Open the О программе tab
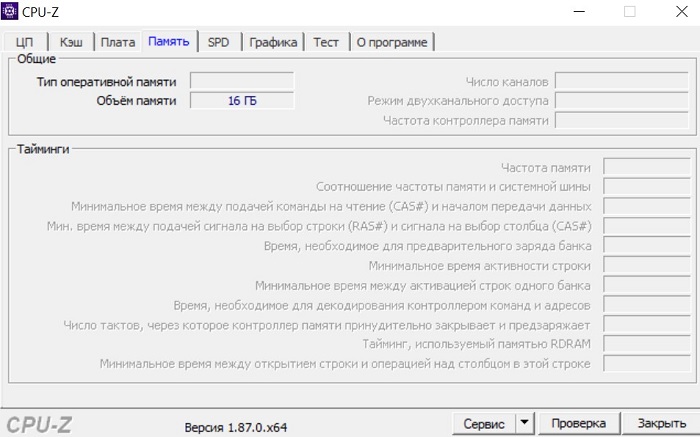Screen dimensions: 700x437 [x=392, y=42]
